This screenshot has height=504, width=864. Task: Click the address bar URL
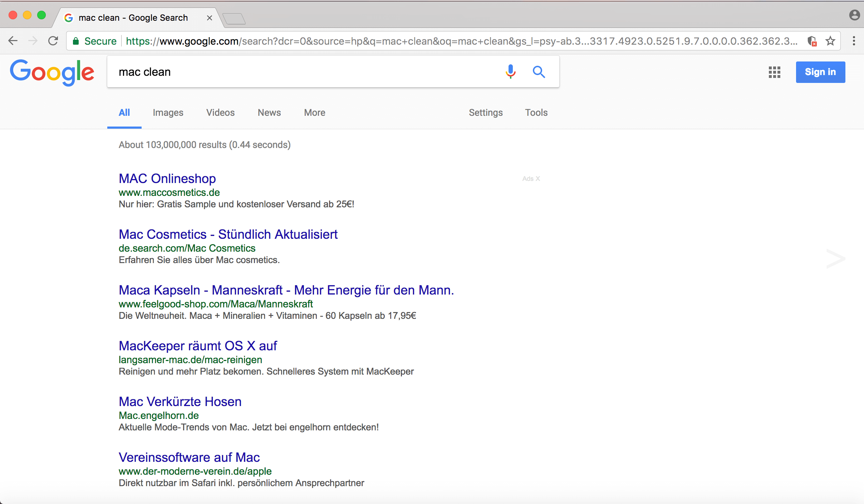(x=462, y=41)
